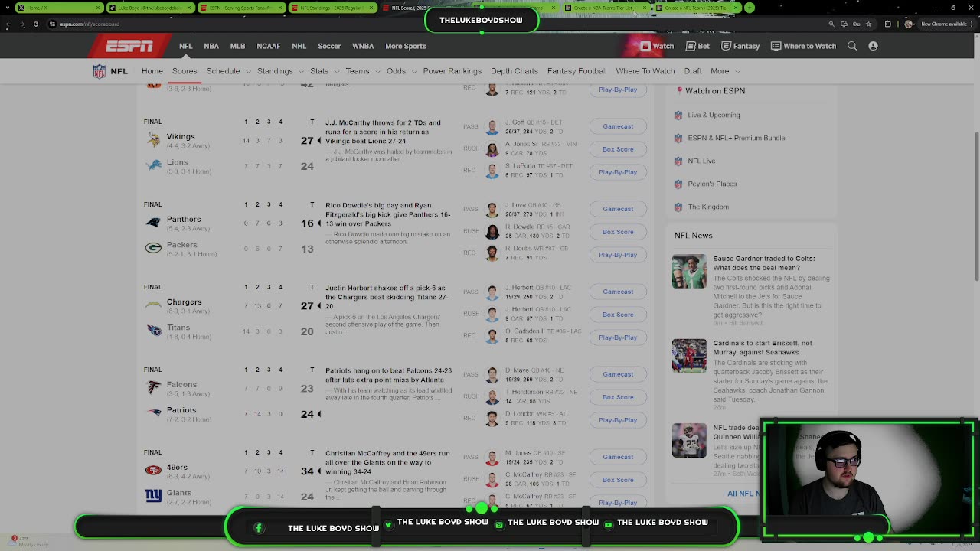Expand the Stats dropdown chevron

coord(335,71)
